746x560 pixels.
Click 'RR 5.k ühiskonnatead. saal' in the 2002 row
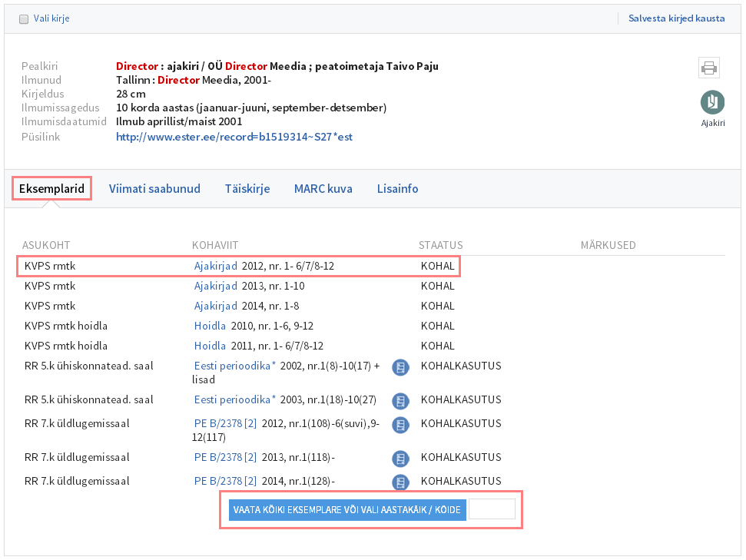[x=89, y=366]
